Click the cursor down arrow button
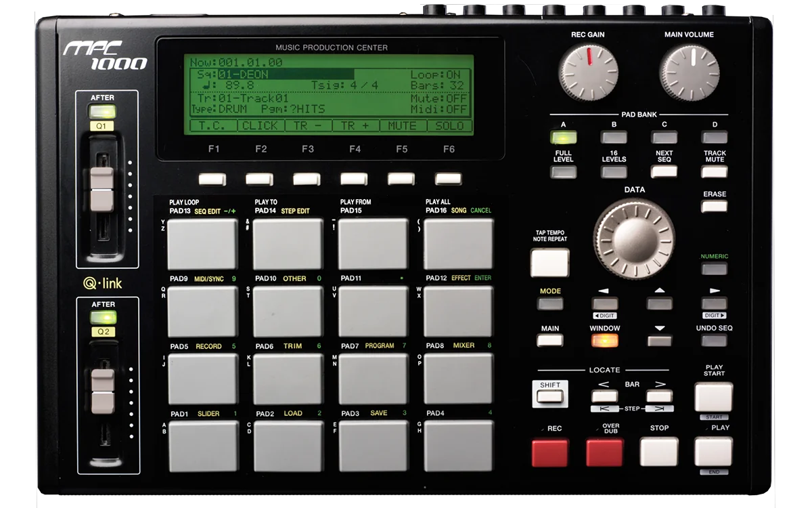 [x=660, y=340]
